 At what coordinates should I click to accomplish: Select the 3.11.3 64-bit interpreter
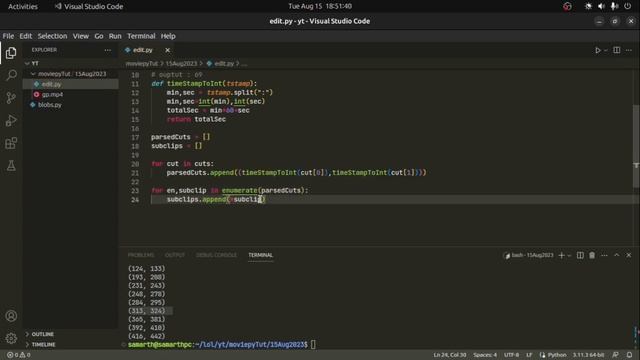click(x=588, y=355)
